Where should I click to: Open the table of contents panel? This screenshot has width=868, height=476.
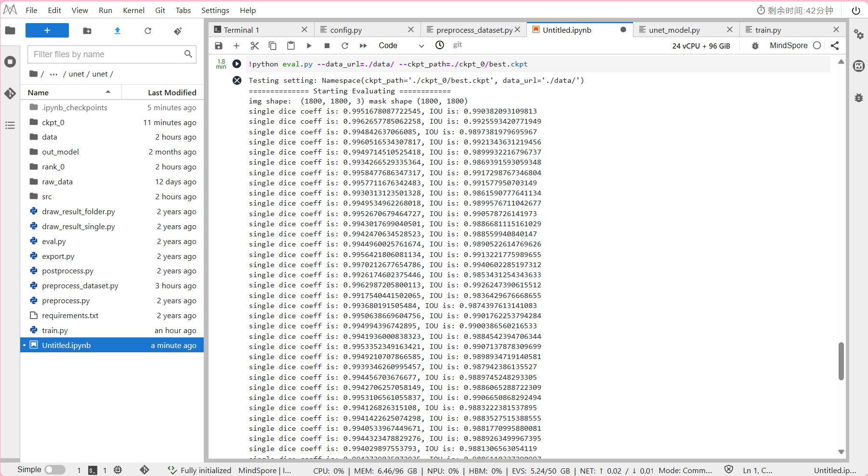pyautogui.click(x=10, y=125)
